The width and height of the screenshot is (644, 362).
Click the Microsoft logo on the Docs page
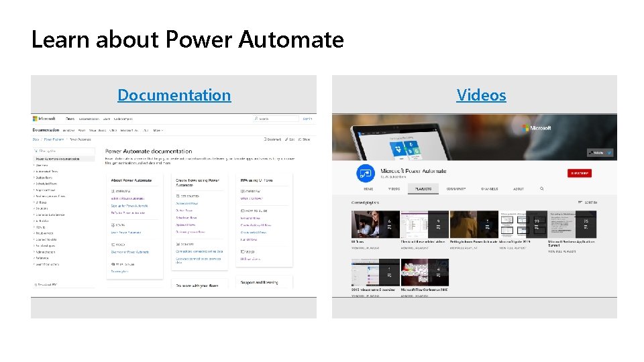(x=44, y=119)
